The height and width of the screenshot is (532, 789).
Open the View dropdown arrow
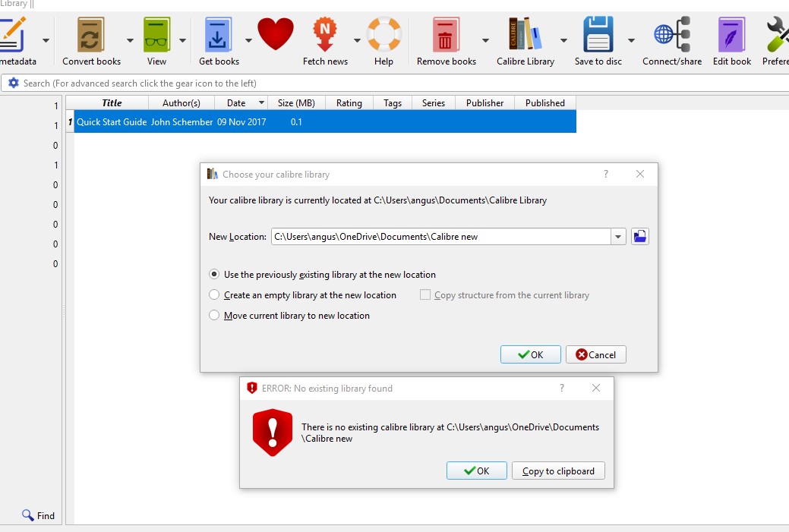(183, 40)
